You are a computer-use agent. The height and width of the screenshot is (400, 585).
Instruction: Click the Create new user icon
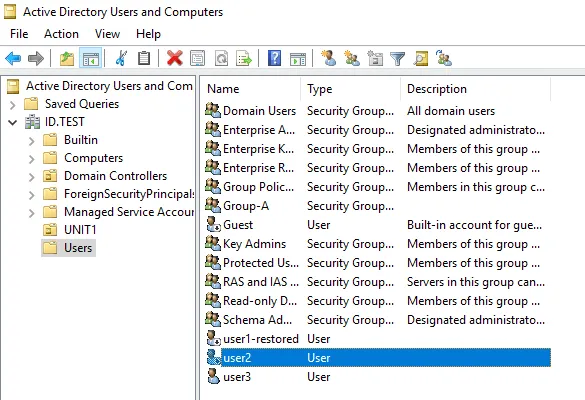(328, 58)
